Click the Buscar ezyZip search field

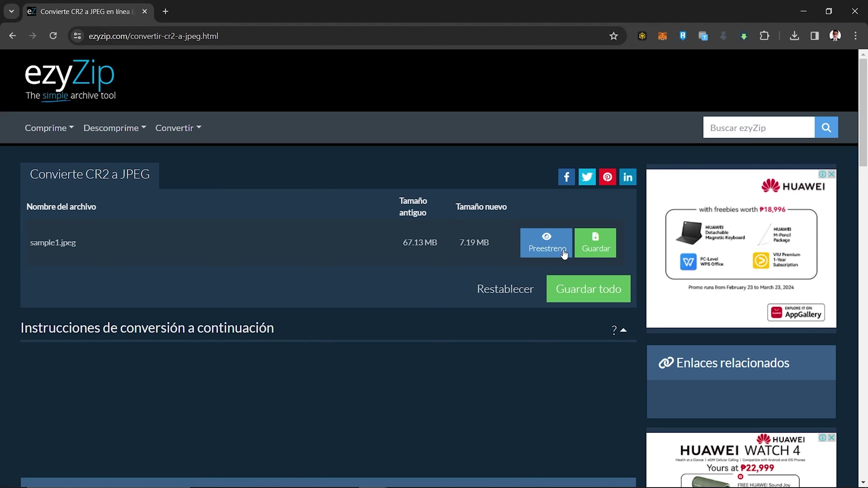tap(759, 127)
